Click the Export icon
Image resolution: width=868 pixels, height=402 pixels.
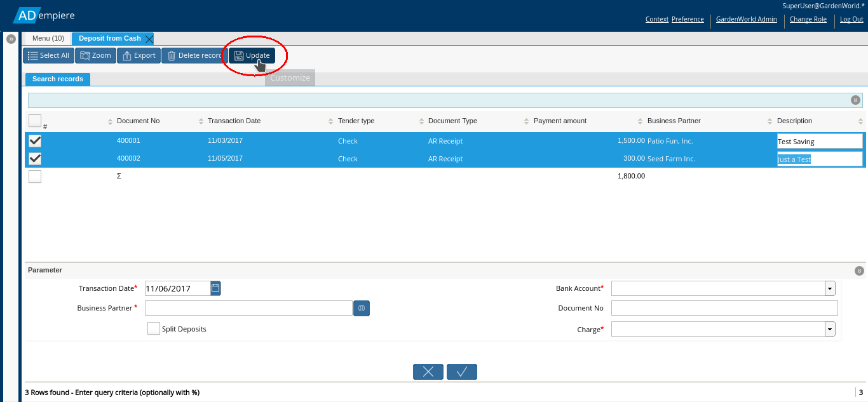click(x=126, y=55)
